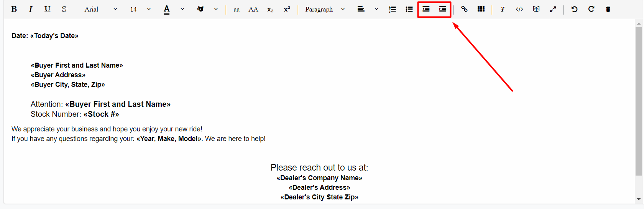Click the 'Attention:' label text
This screenshot has width=644, height=209.
pyautogui.click(x=47, y=104)
